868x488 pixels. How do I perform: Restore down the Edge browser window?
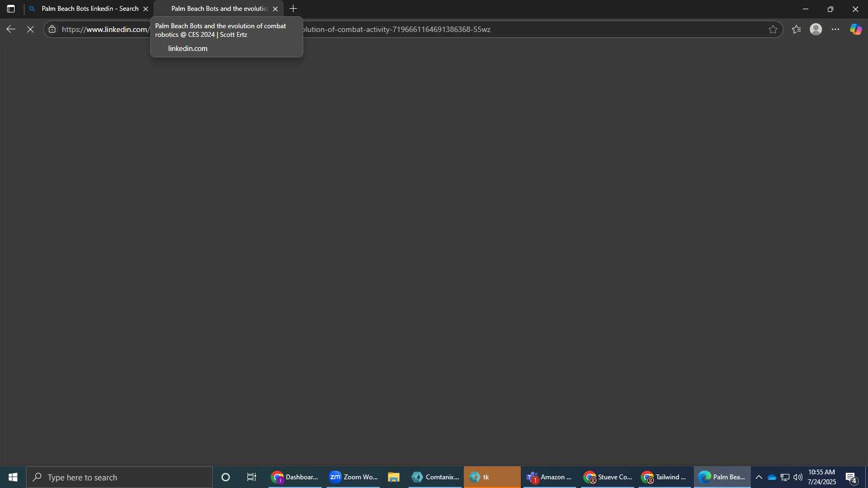831,9
